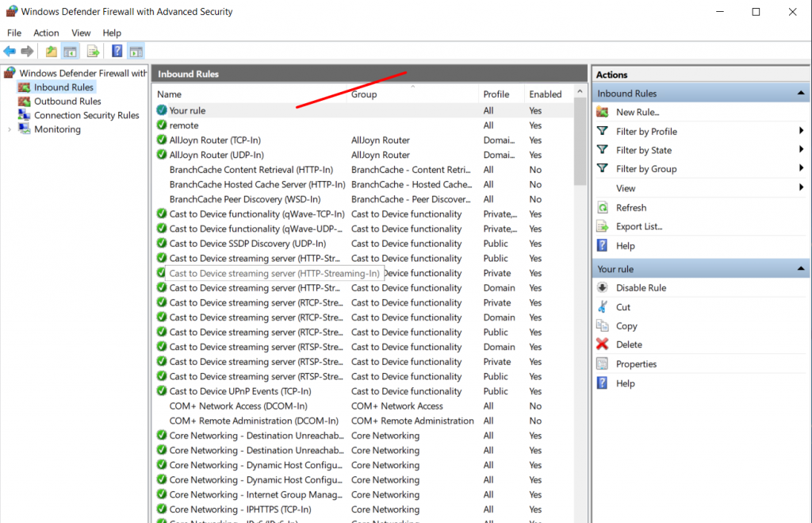
Task: Click the Back arrow in the toolbar
Action: coord(10,52)
